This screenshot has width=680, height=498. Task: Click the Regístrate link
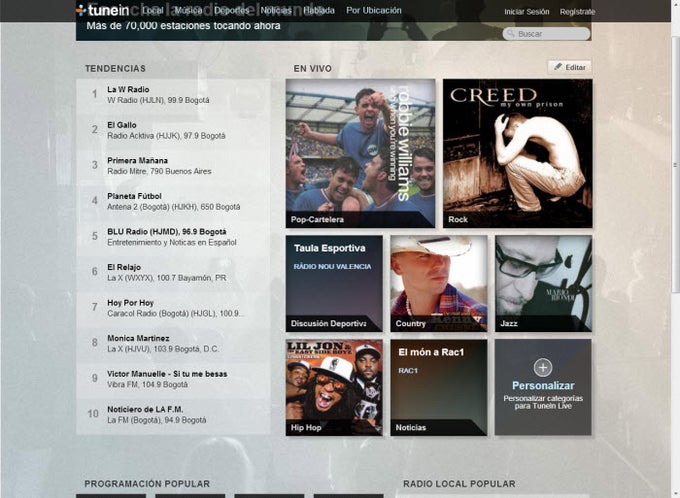click(x=577, y=12)
